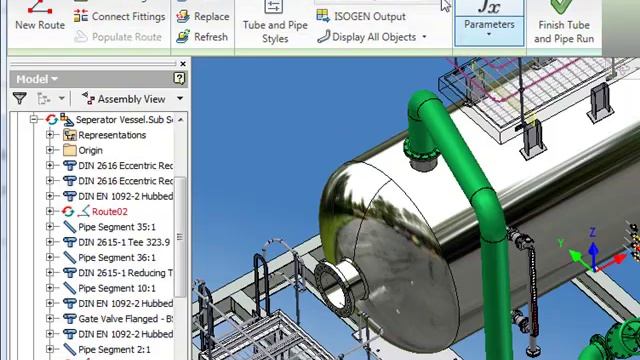
Task: Select DIN 2615-1 Tee 323.9
Action: tap(124, 242)
